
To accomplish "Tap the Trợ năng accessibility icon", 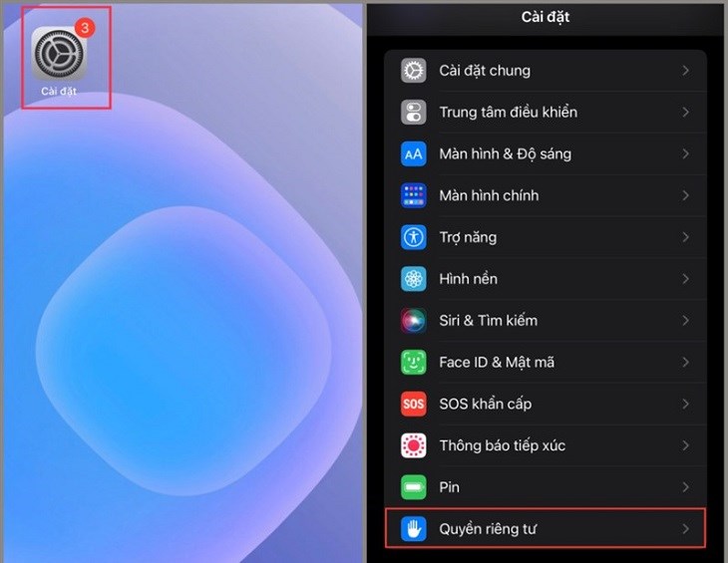I will [413, 237].
